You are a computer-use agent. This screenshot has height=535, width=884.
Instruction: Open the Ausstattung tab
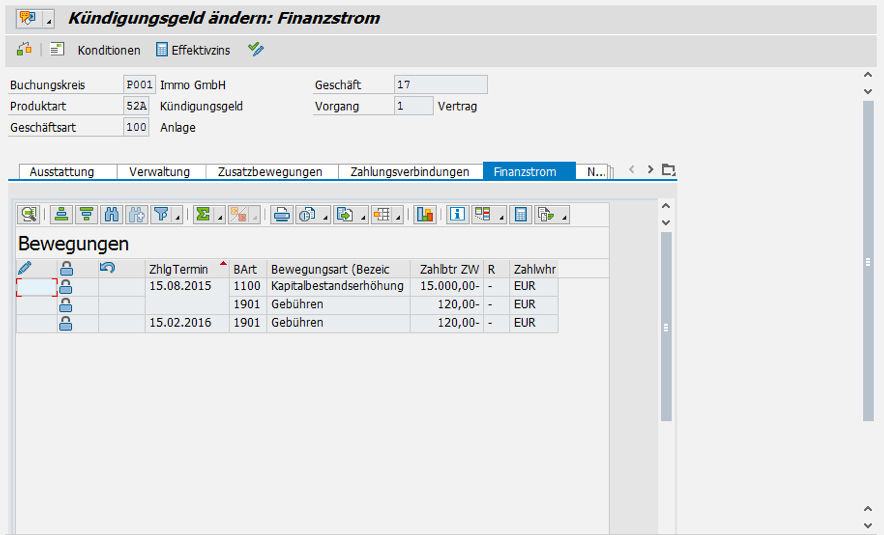[62, 172]
